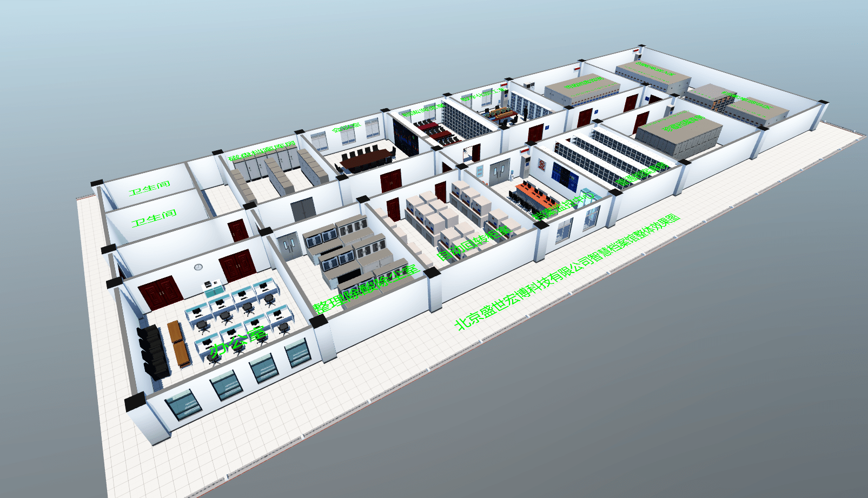This screenshot has width=868, height=498.
Task: Select the 整理除酸除尘室 label
Action: [367, 289]
